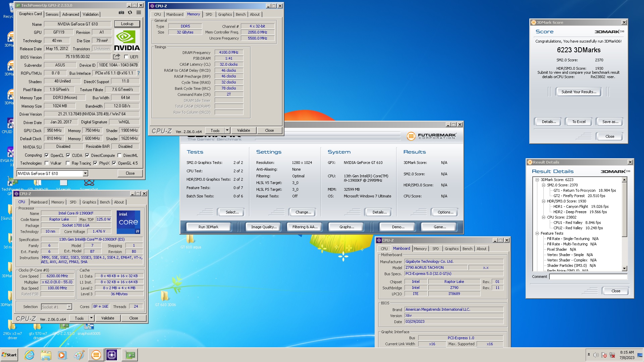Open SPD tab in CPU-Z Memory window
Screen dimensions: 644x362
pyautogui.click(x=209, y=14)
